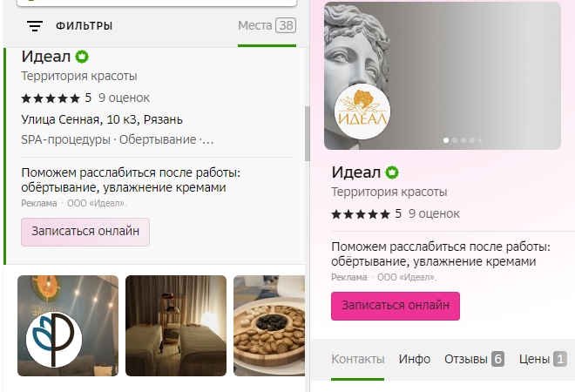The height and width of the screenshot is (392, 575).
Task: Click the five-star rating in list card
Action: tap(51, 98)
